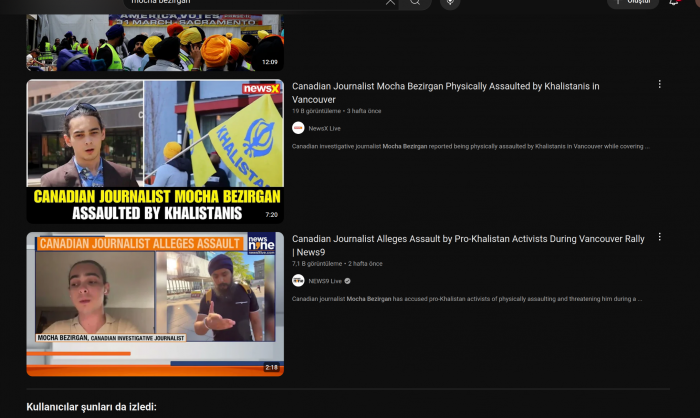700x418 pixels.
Task: Open title Canadian Journalist Alleges Assault by Pro-Khalistan
Action: [468, 246]
